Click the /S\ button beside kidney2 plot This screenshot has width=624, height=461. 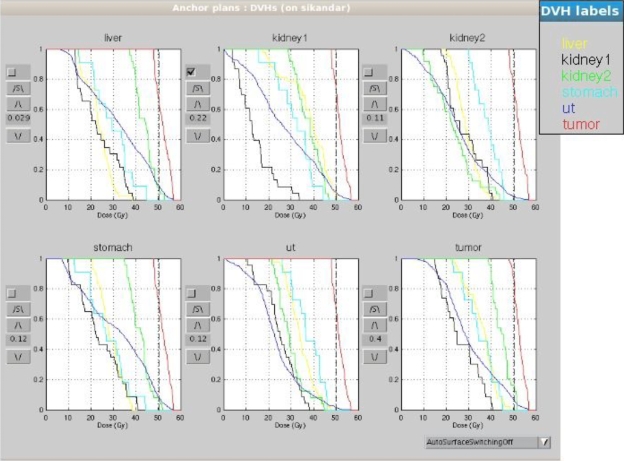point(374,88)
